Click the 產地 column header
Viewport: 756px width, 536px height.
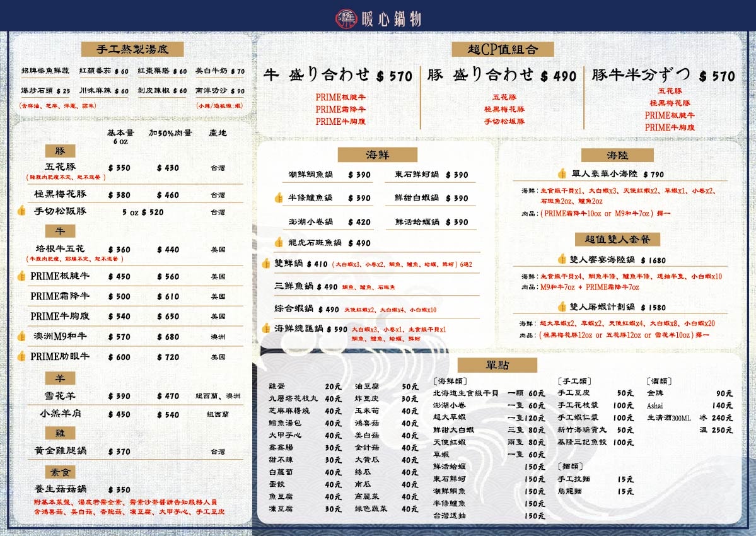(218, 133)
